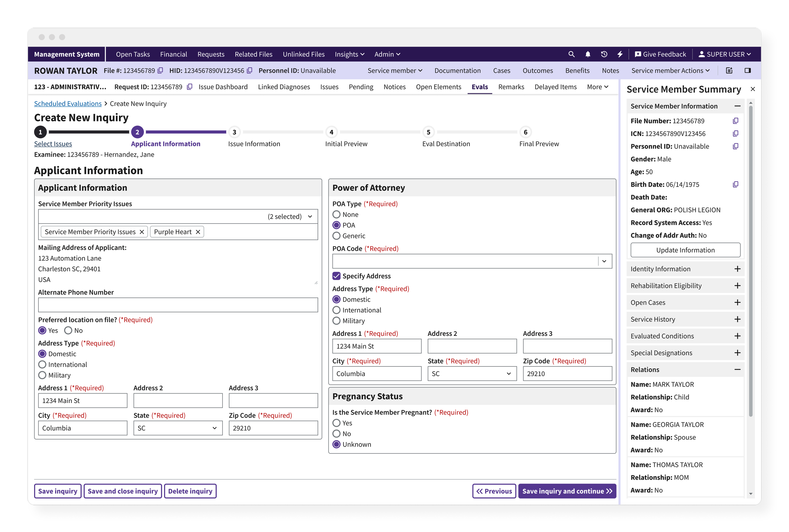
Task: Select the POA radio option
Action: [336, 225]
